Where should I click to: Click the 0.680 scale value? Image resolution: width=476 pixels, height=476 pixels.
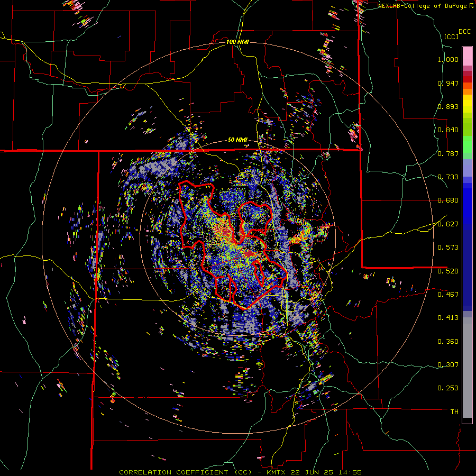(x=448, y=200)
